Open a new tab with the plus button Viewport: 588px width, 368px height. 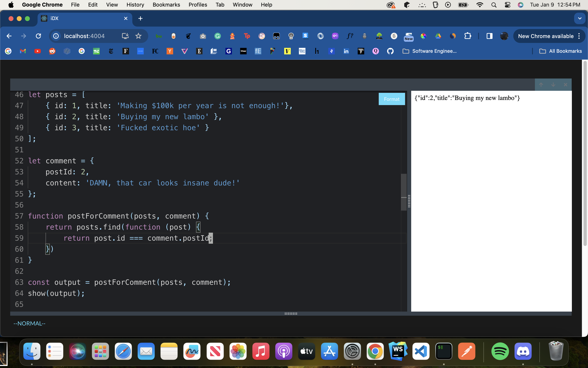pos(140,18)
